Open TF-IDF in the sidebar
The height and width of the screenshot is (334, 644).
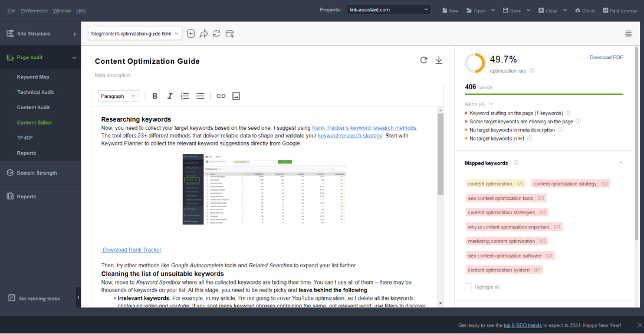click(25, 137)
